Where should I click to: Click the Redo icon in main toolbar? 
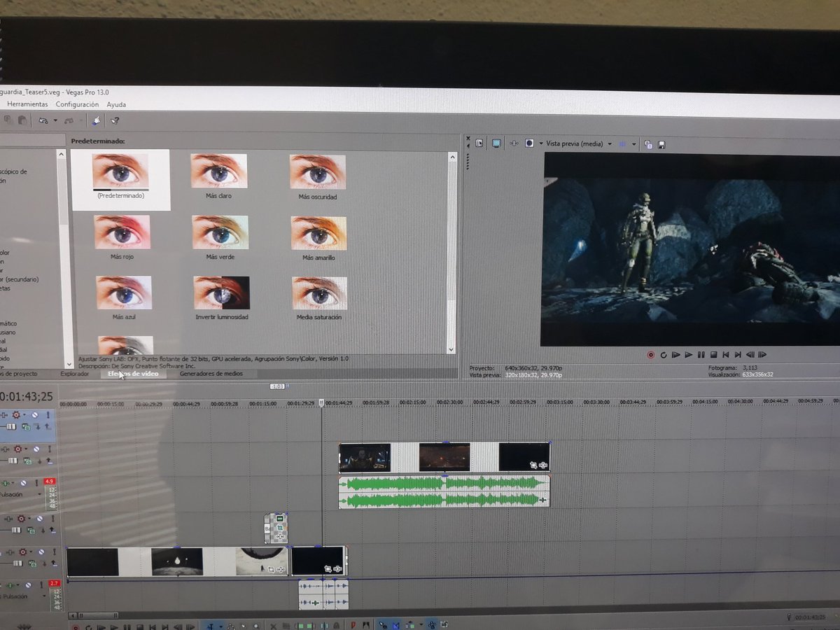coord(69,120)
